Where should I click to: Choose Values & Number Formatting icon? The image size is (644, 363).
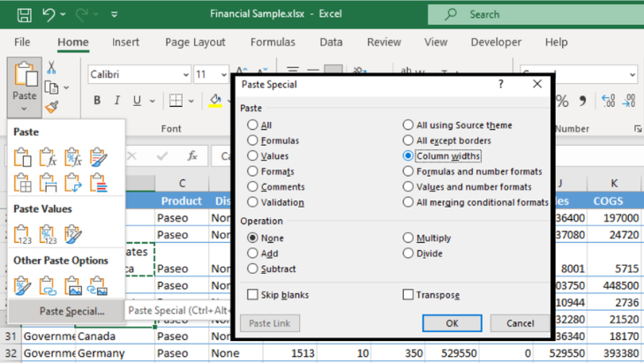tap(48, 234)
